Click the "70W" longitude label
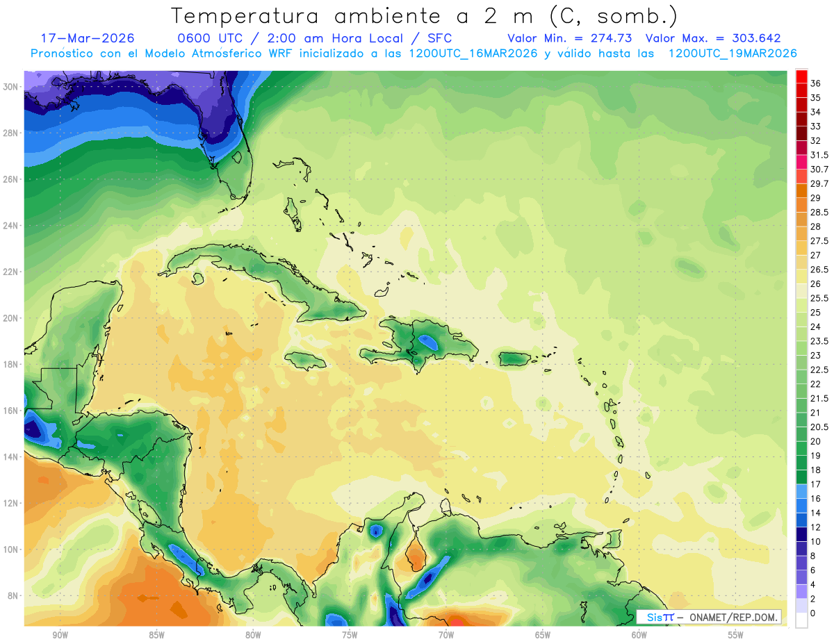 [x=446, y=636]
